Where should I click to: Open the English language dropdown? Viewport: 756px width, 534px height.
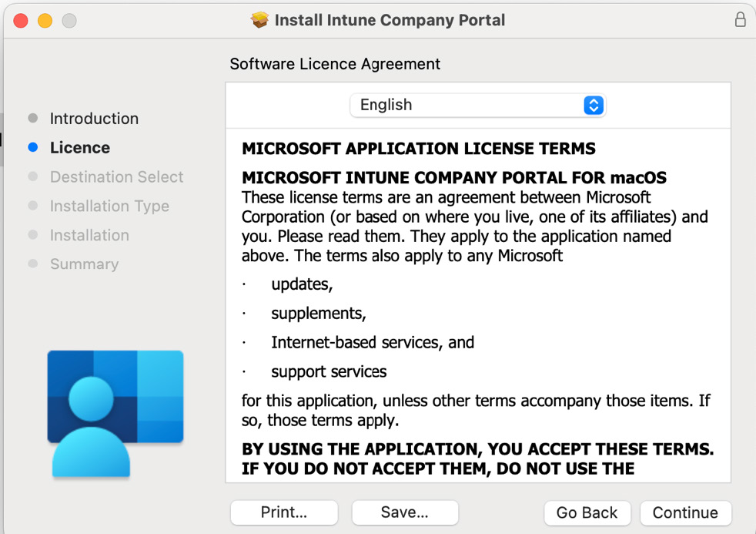(477, 105)
